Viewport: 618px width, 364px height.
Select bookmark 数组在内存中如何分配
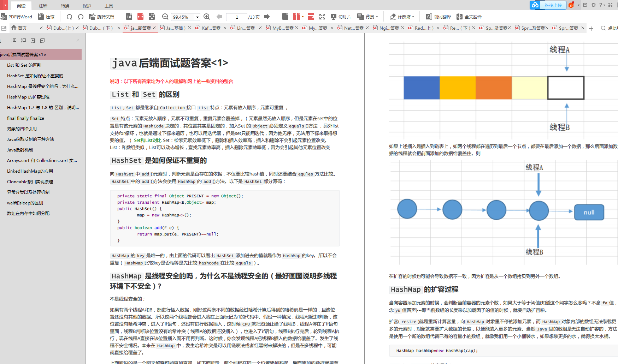(28, 214)
